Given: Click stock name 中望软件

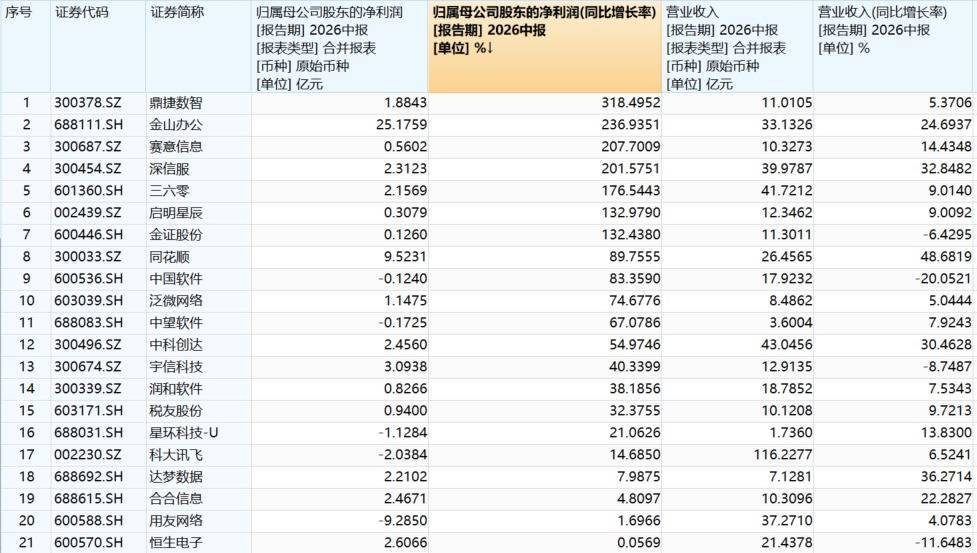Looking at the screenshot, I should [176, 323].
